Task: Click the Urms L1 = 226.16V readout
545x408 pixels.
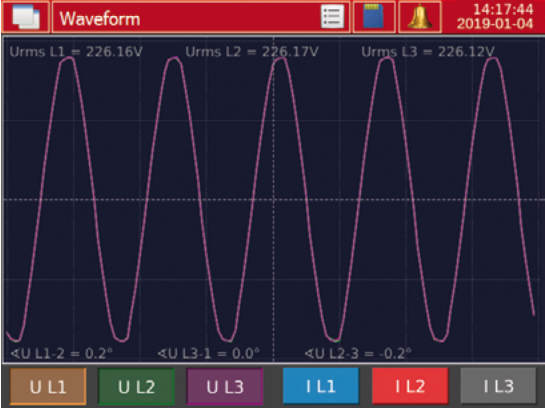Action: 76,52
